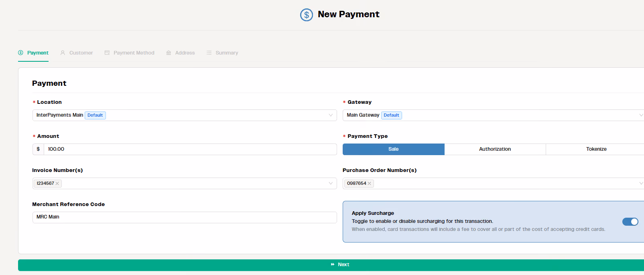
Task: Click the Summary tab's list icon
Action: click(x=209, y=53)
